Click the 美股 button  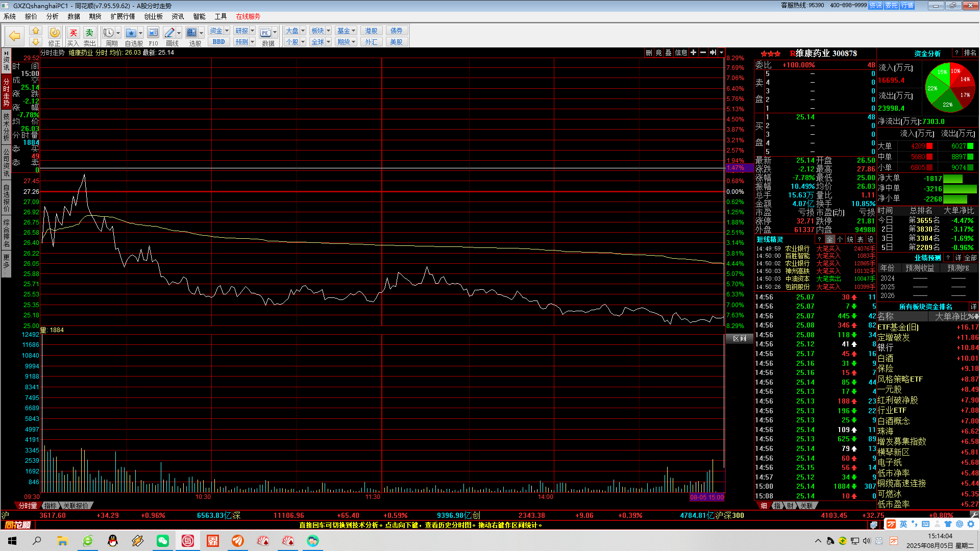click(397, 42)
